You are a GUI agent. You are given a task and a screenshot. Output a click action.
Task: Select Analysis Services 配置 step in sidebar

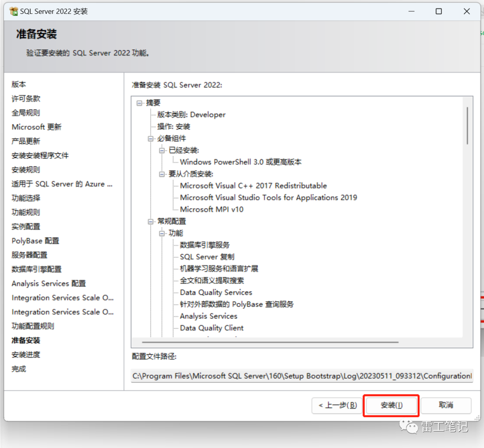[49, 283]
